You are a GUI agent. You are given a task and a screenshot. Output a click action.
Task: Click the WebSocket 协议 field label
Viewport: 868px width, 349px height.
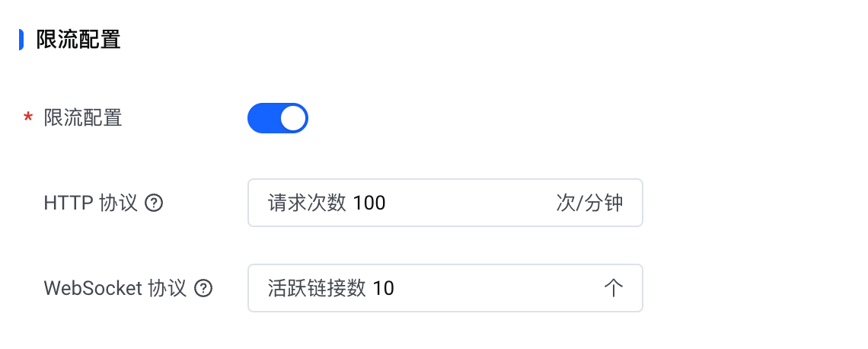pyautogui.click(x=115, y=289)
